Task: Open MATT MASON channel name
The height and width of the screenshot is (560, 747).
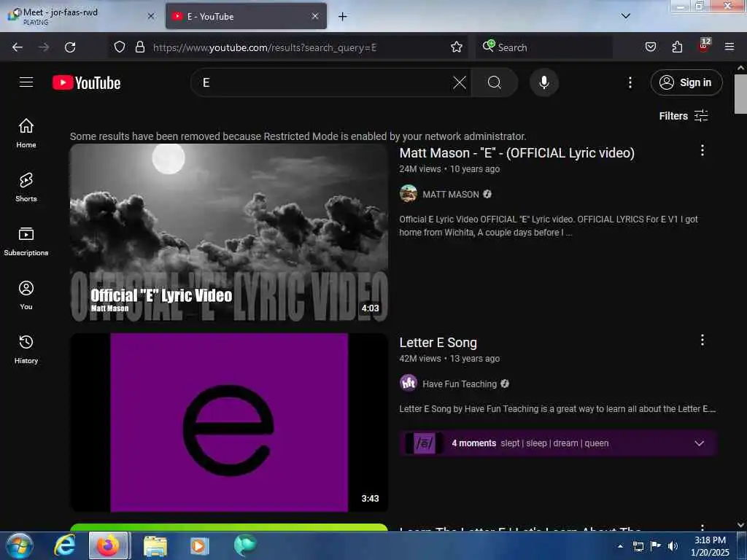Action: (x=451, y=194)
